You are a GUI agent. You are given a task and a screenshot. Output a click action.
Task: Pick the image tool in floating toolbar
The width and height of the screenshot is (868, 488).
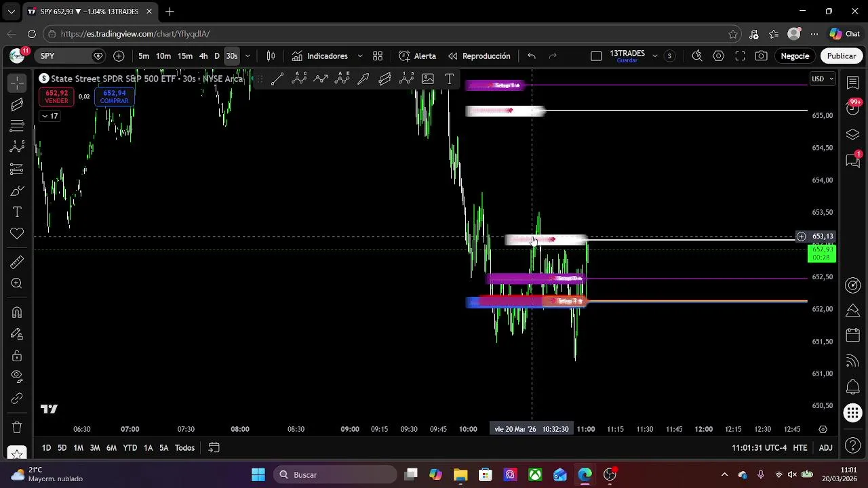pyautogui.click(x=428, y=79)
